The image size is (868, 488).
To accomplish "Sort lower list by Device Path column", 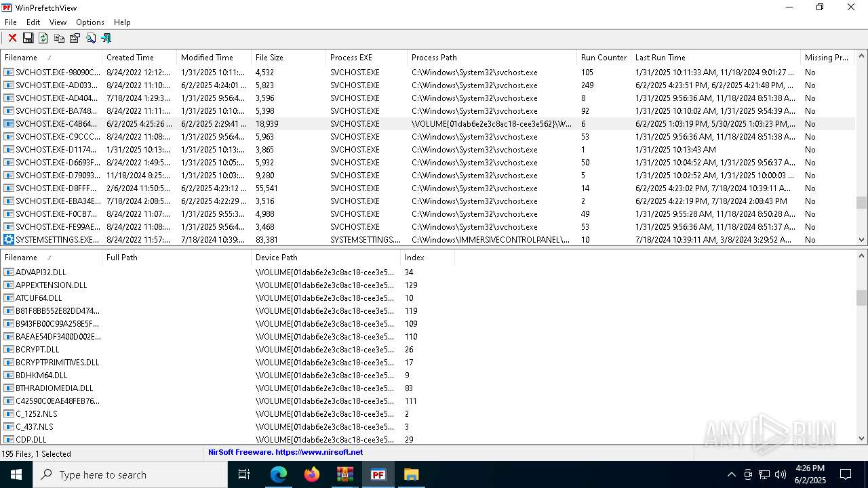I will [x=326, y=258].
